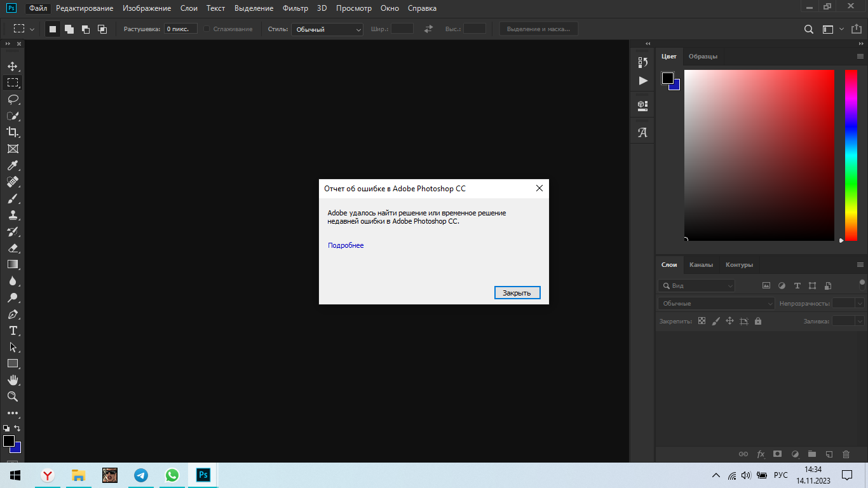Select the Lasso tool

12,99
